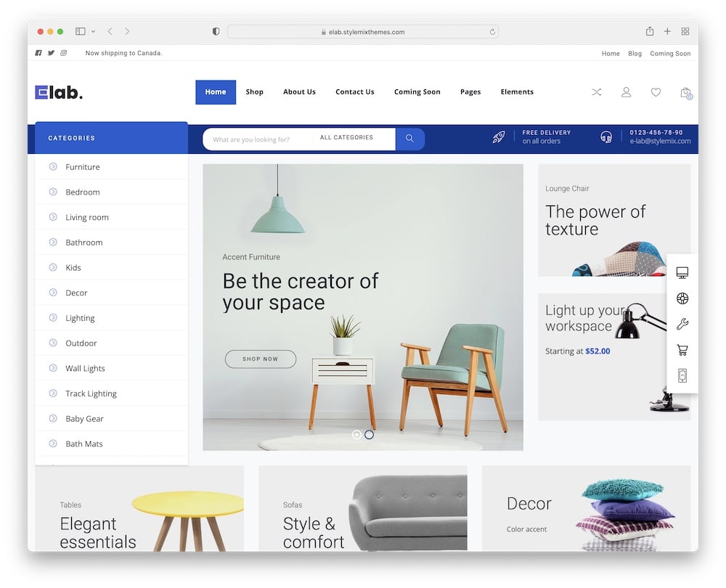
Task: Open the Light up your workspace banner
Action: 614,357
